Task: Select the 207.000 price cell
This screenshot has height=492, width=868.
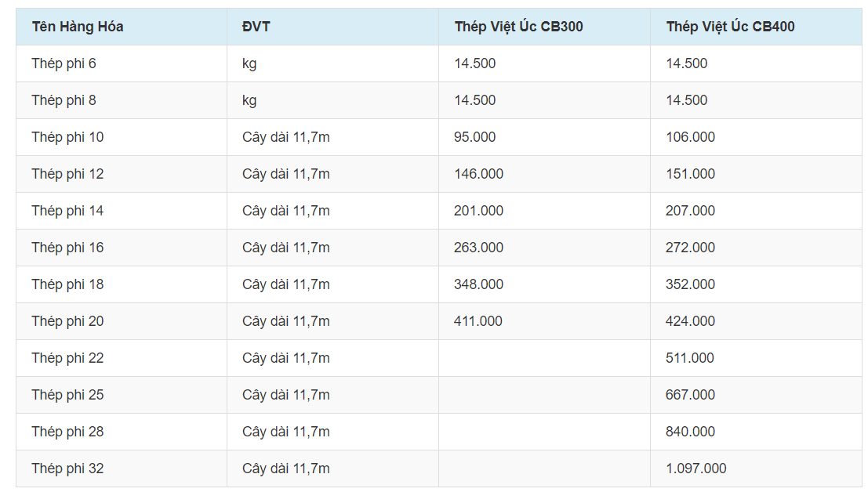Action: (690, 211)
